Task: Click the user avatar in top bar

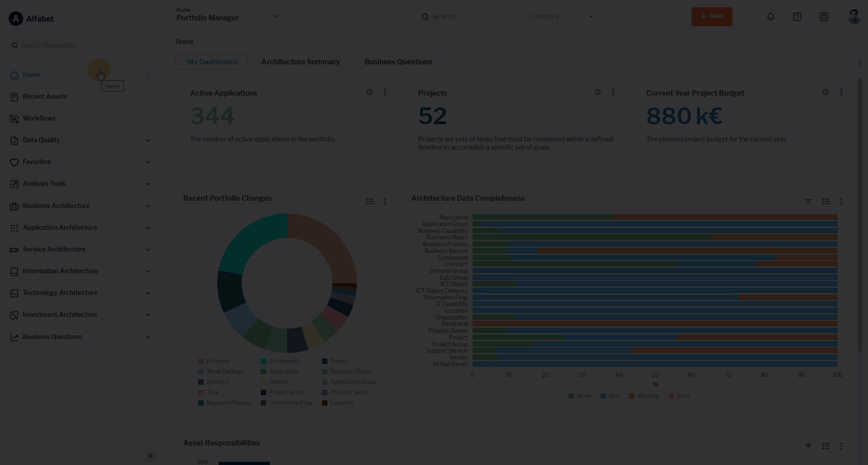Action: click(x=854, y=17)
